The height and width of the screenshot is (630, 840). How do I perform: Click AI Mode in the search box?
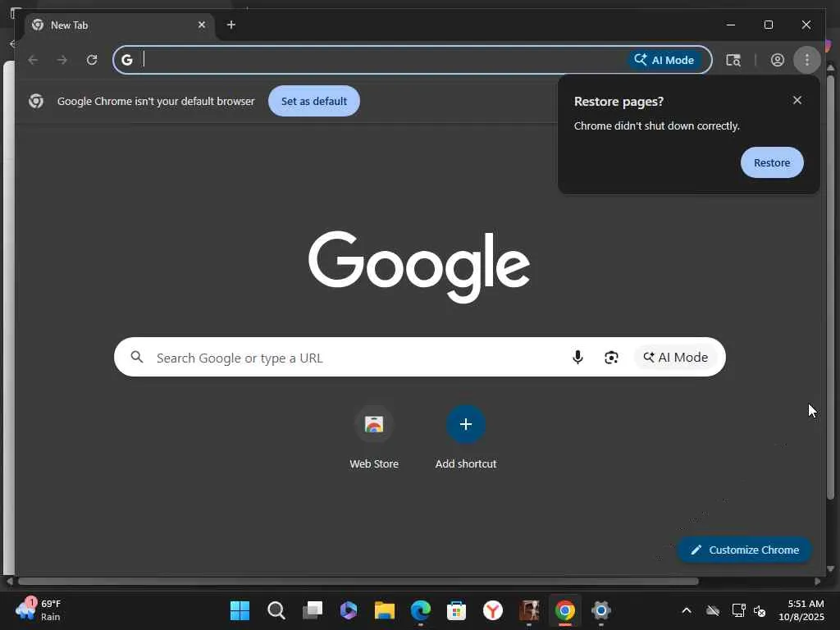click(x=676, y=358)
